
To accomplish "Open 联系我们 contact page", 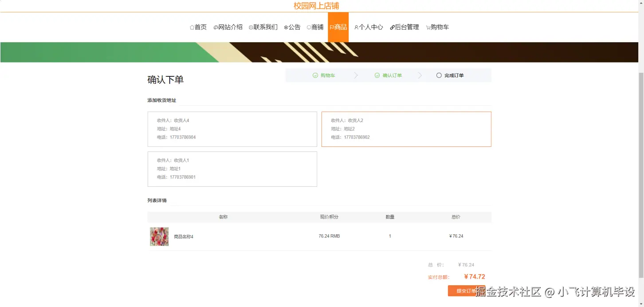I will tap(263, 27).
